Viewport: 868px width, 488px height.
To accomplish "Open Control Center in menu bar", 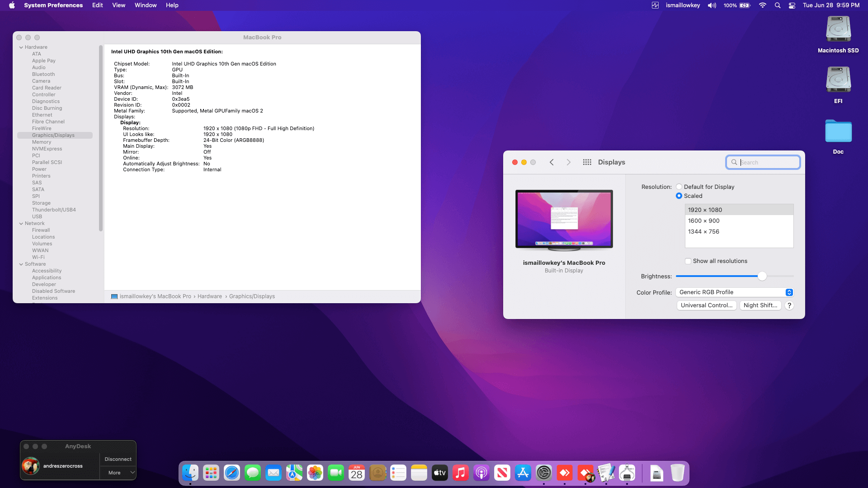I will [792, 5].
